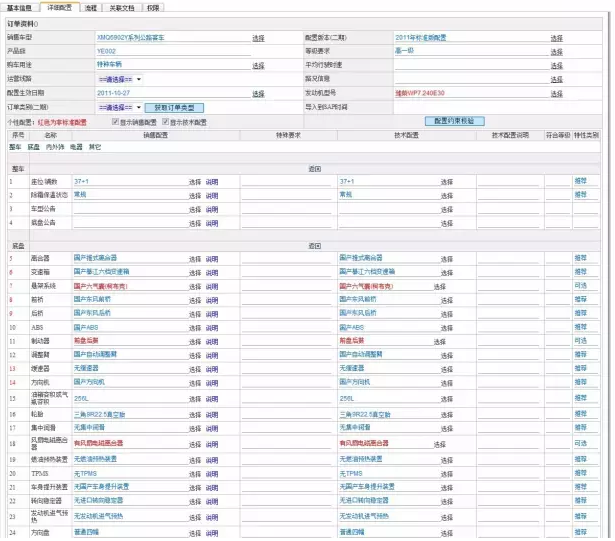Click the 国产ABS sales configuration value
Image resolution: width=615 pixels, height=541 pixels.
86,327
